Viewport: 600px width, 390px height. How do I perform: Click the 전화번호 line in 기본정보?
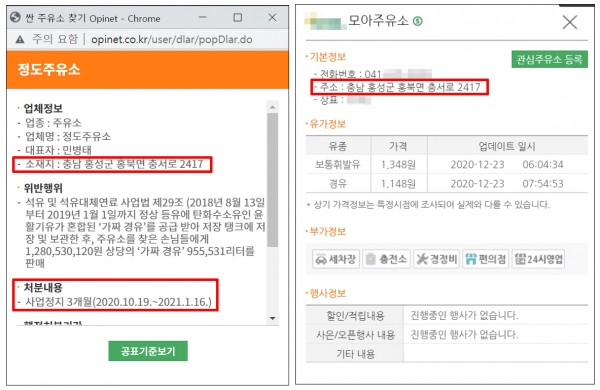[x=373, y=74]
